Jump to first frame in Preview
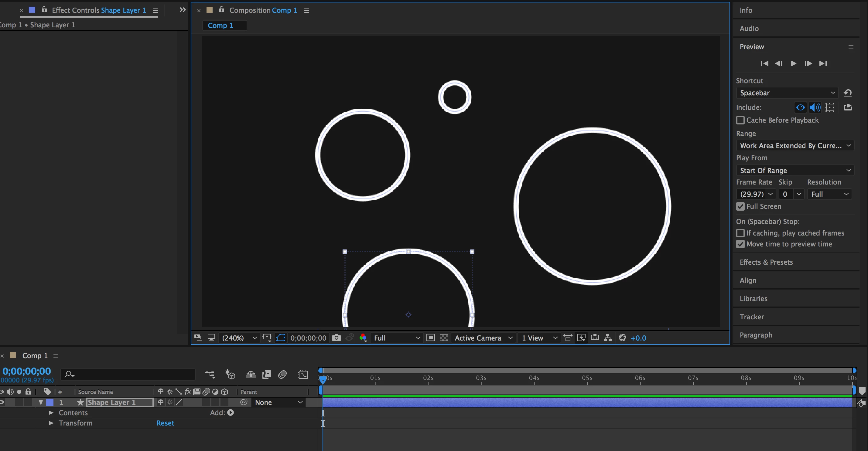The width and height of the screenshot is (868, 451). [x=764, y=63]
